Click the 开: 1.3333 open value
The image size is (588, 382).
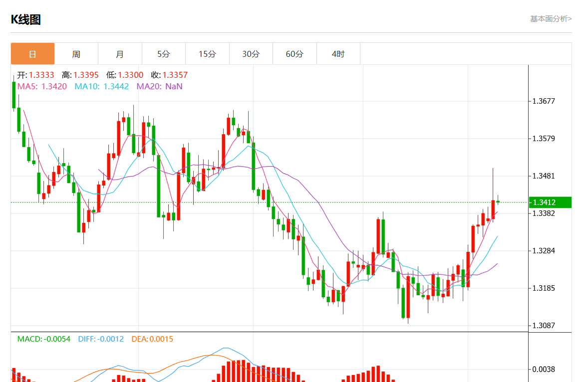[x=35, y=75]
